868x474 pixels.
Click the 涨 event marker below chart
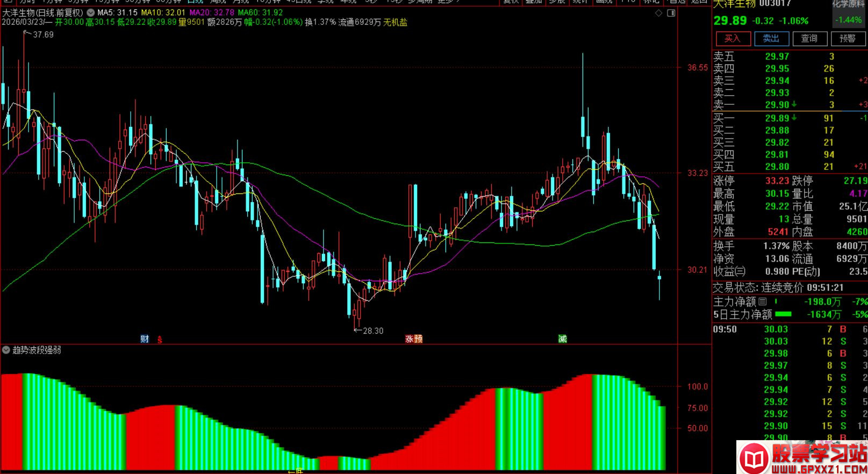click(410, 339)
